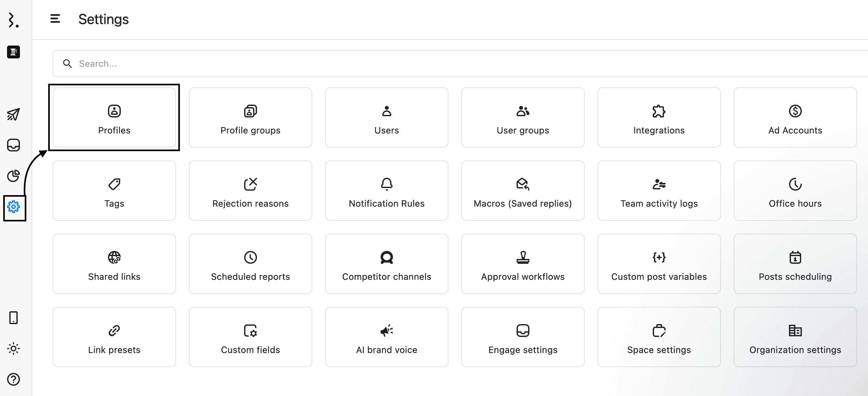868x396 pixels.
Task: Open the Integrations puzzle-piece card
Action: click(659, 117)
